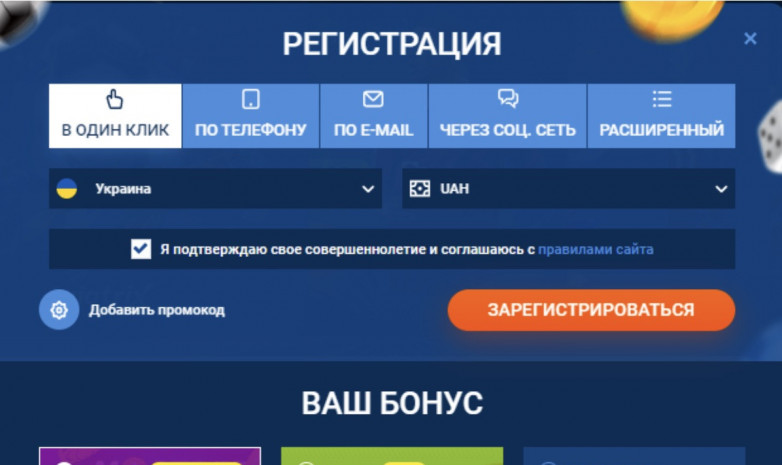Open the Украина country dropdown

click(215, 189)
